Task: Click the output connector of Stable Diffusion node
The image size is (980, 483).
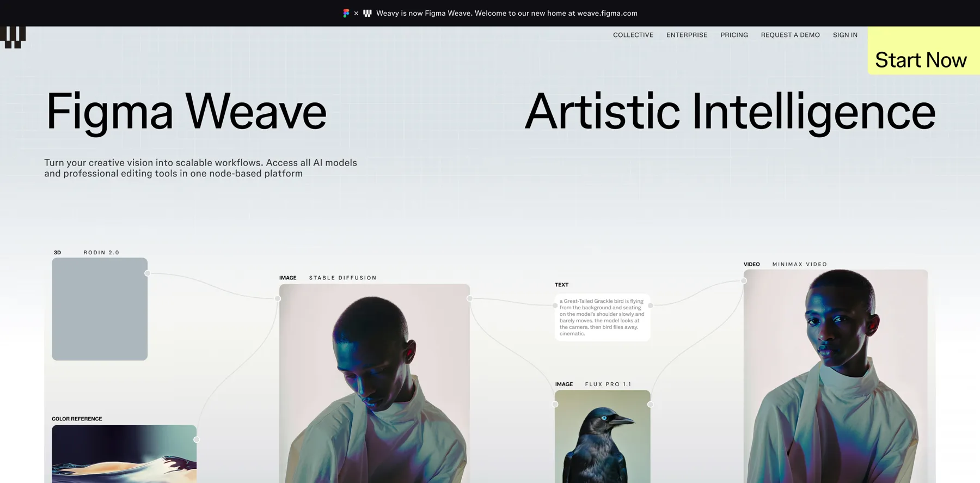Action: click(470, 298)
